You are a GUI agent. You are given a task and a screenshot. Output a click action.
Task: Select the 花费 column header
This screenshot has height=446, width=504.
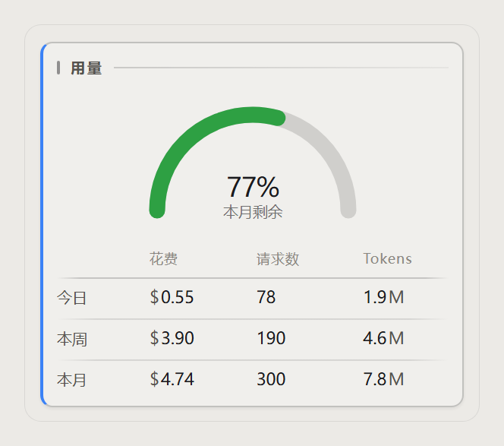[163, 259]
